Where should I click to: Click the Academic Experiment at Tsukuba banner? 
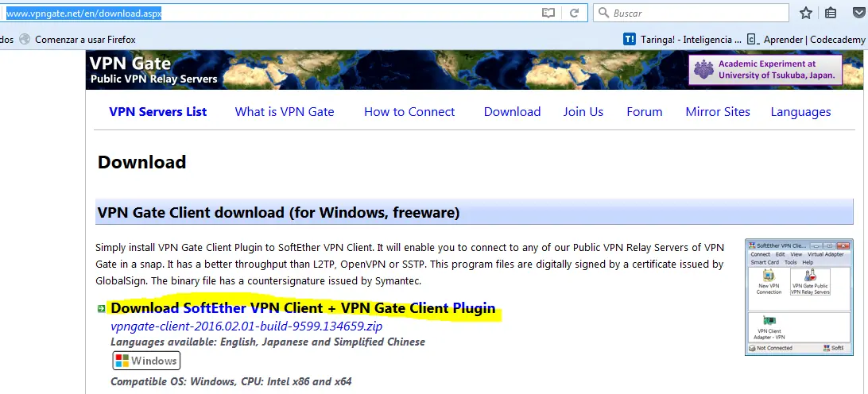pyautogui.click(x=765, y=69)
